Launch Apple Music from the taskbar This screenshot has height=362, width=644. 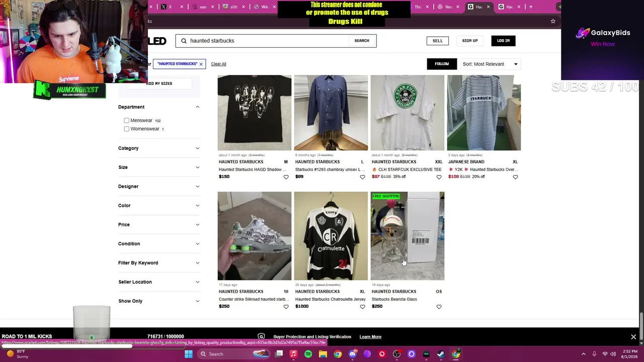tap(293, 354)
